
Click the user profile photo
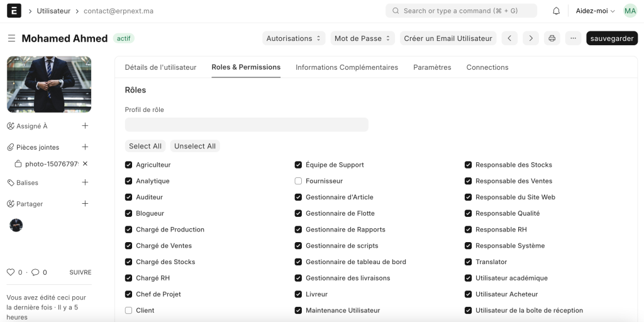click(49, 84)
